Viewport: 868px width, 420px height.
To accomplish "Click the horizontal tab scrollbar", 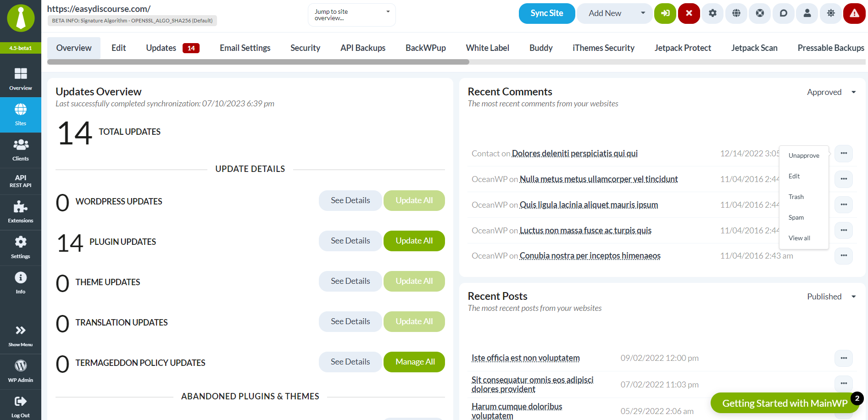I will click(258, 62).
